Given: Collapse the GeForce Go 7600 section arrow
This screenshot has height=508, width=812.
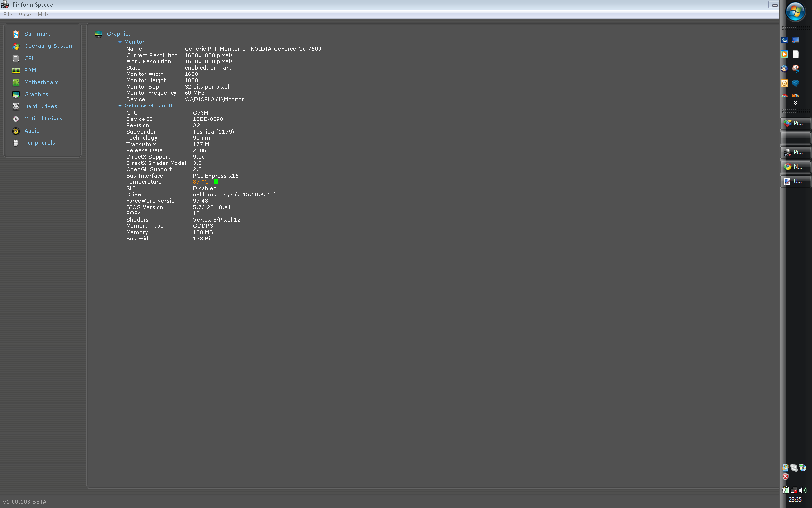Looking at the screenshot, I should [120, 106].
